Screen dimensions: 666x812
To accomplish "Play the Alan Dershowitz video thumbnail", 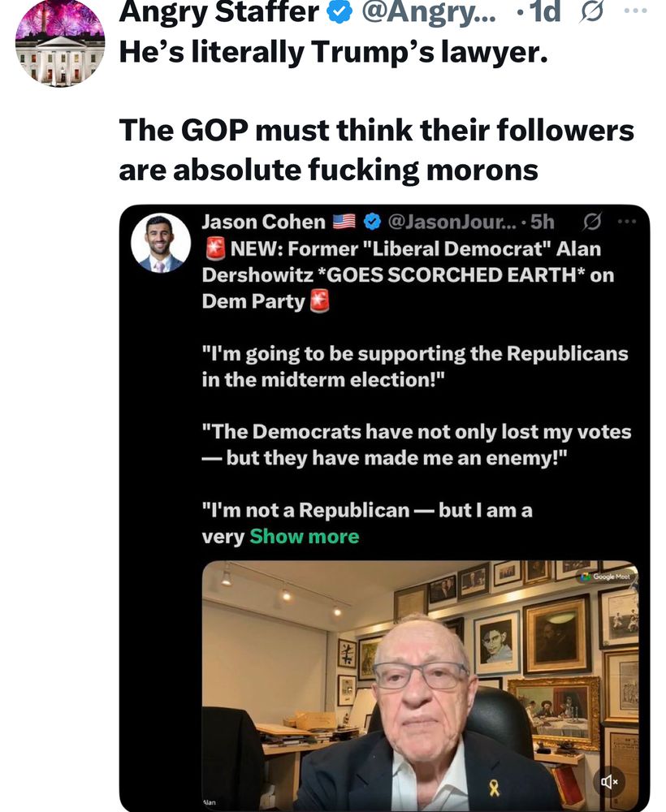I will click(x=419, y=685).
